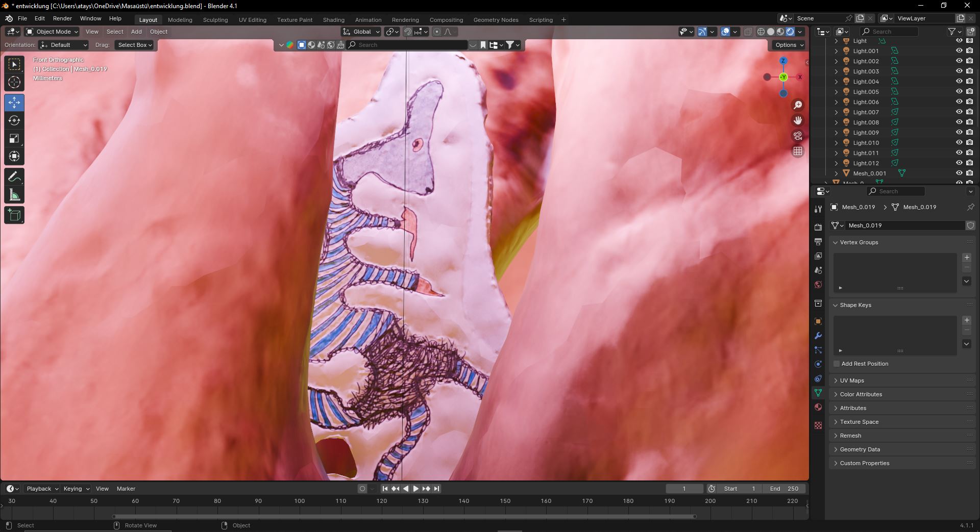Open the Render menu

click(62, 18)
